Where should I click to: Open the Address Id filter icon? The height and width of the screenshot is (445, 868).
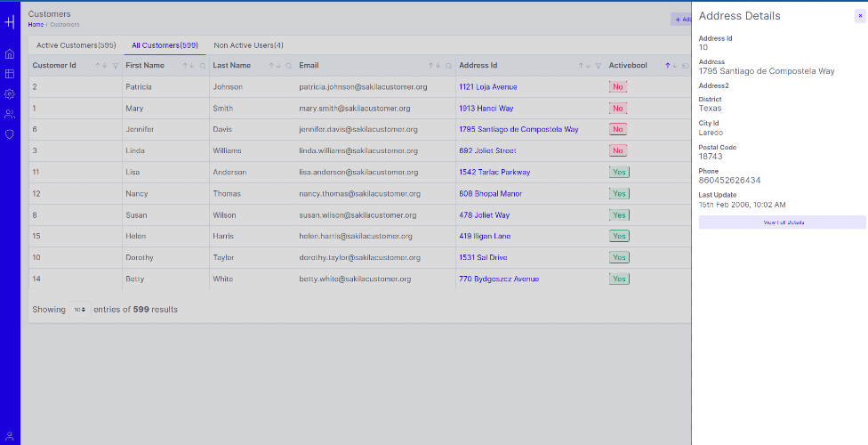[x=599, y=65]
